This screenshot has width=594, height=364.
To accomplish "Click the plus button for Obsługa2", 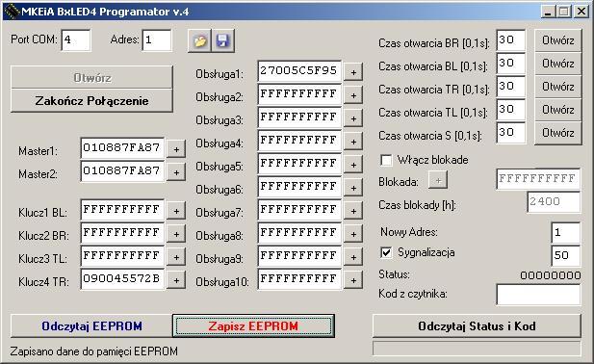I will tap(353, 95).
